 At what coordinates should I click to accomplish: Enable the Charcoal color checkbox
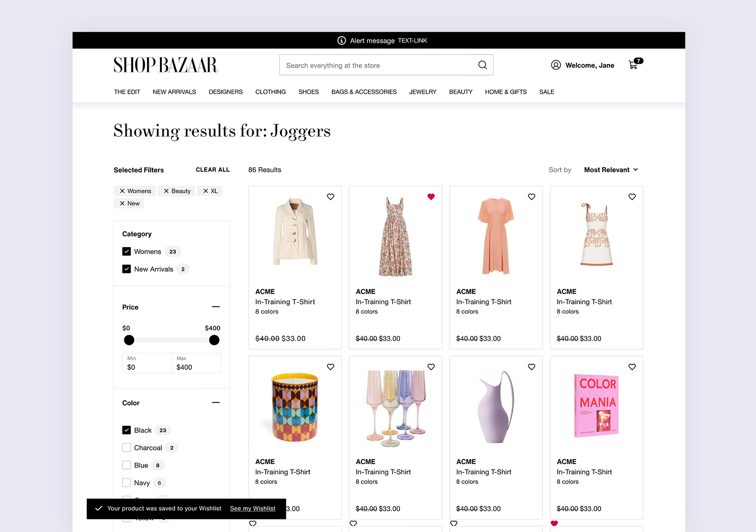127,448
